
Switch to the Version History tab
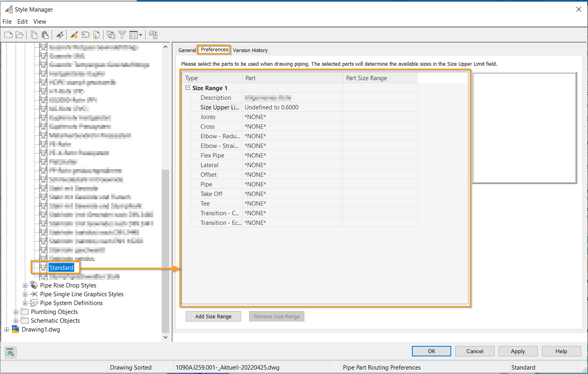click(250, 50)
